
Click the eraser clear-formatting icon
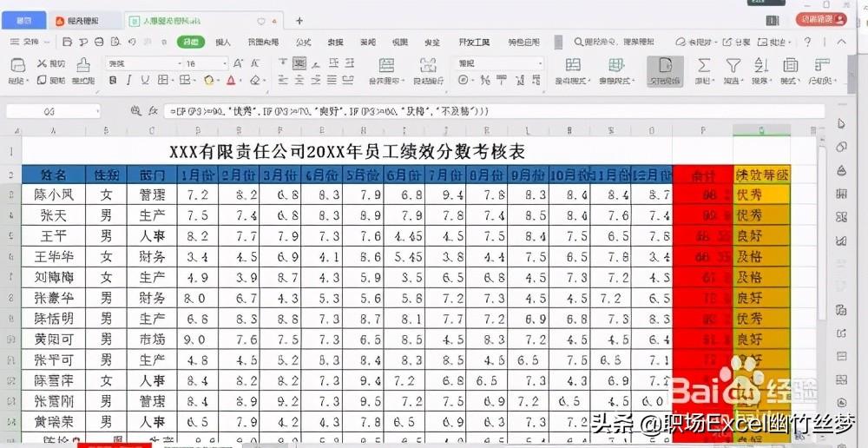254,80
